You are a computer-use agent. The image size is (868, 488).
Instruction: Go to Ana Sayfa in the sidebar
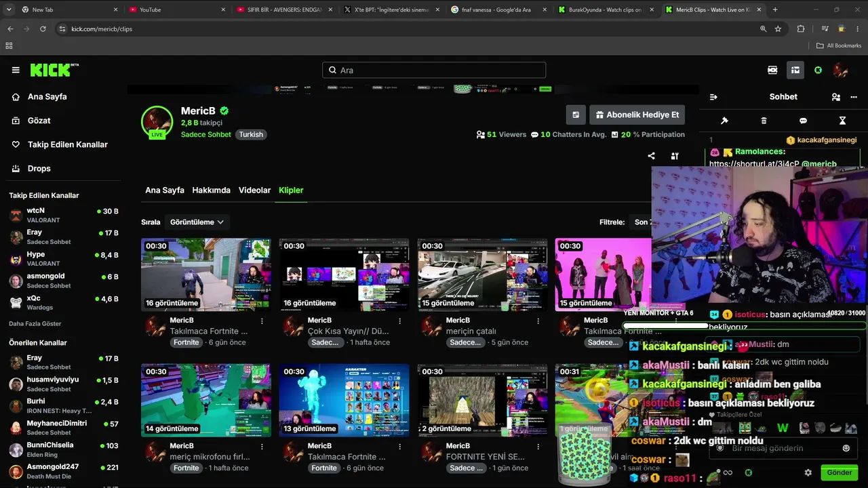[47, 97]
